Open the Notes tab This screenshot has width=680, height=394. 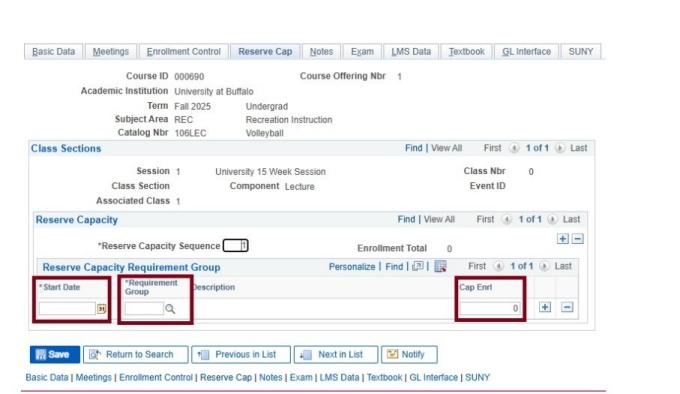tap(321, 52)
